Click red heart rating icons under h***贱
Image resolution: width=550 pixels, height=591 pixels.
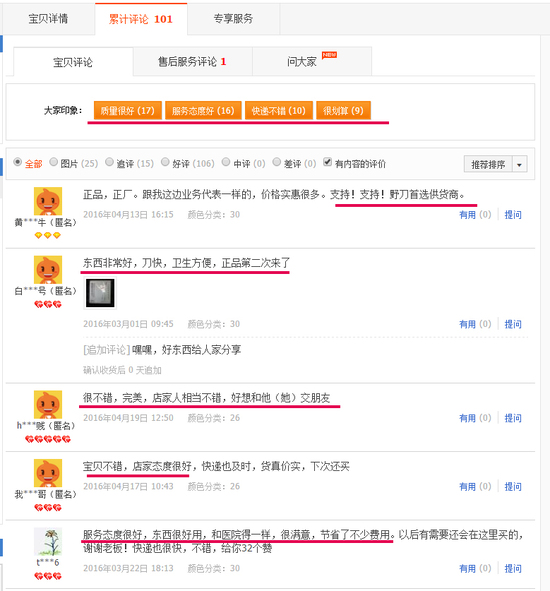48,439
